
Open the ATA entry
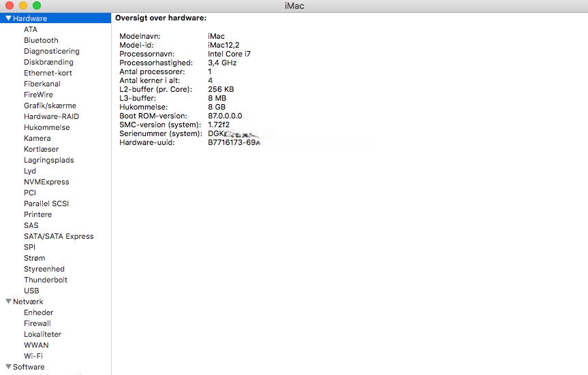click(x=31, y=29)
